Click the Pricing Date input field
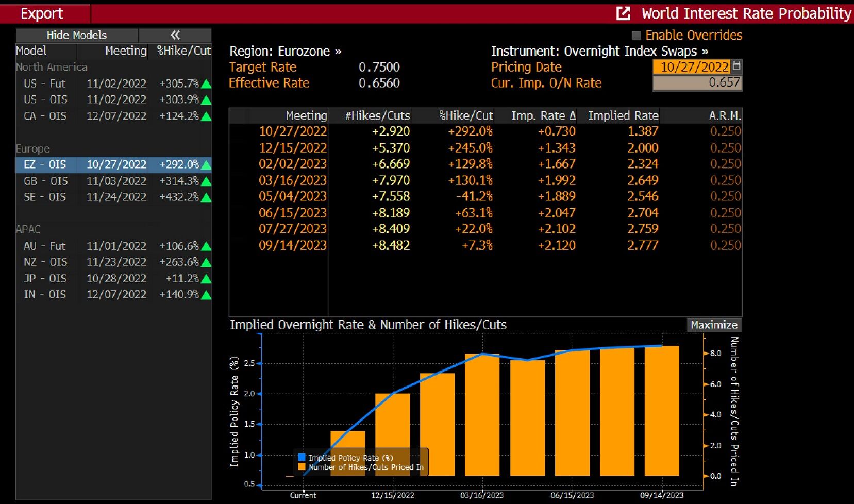The width and height of the screenshot is (854, 504). pos(692,66)
